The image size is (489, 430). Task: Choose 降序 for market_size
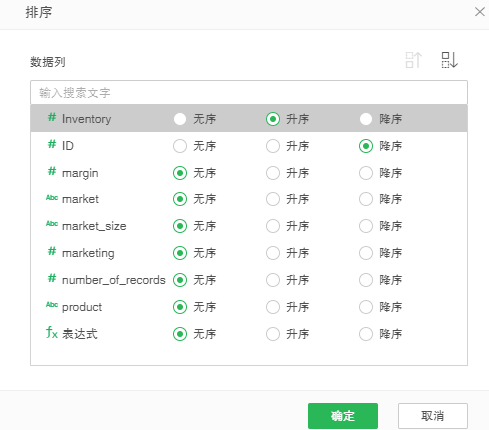coord(366,226)
